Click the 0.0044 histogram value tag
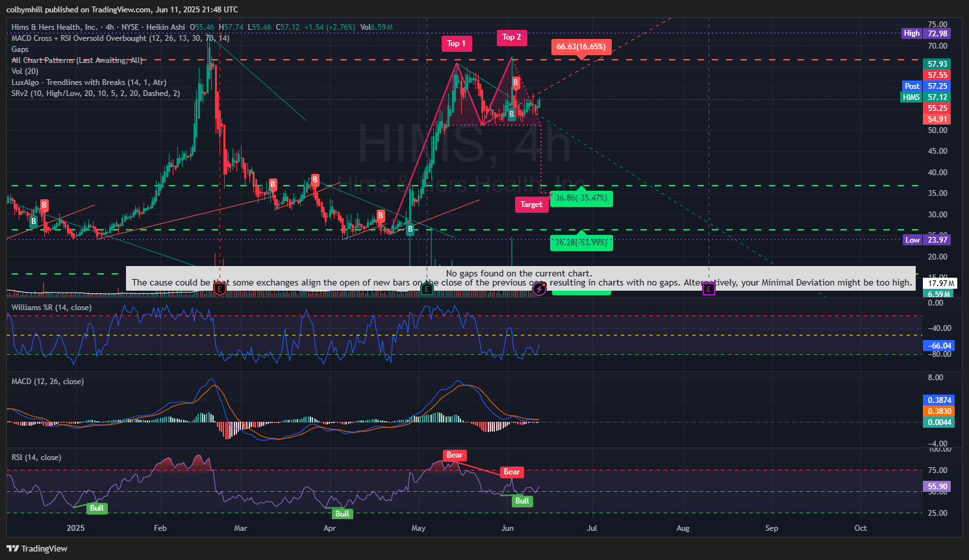This screenshot has width=969, height=560. point(939,422)
